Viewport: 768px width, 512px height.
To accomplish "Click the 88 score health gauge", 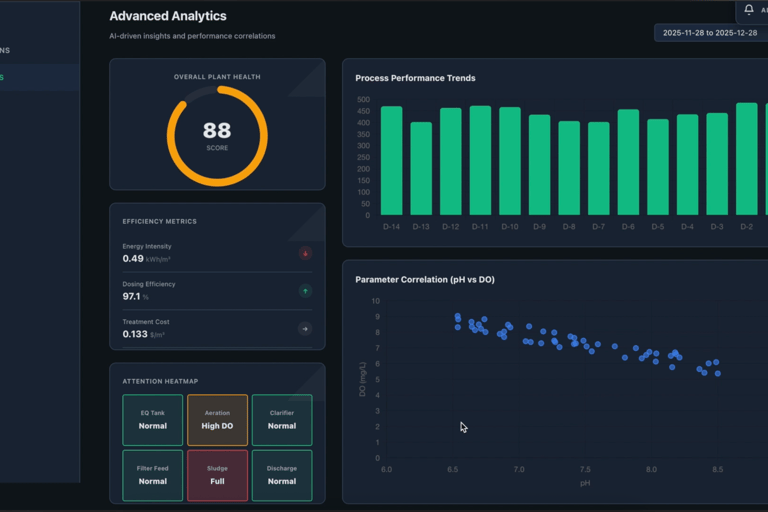I will point(217,136).
